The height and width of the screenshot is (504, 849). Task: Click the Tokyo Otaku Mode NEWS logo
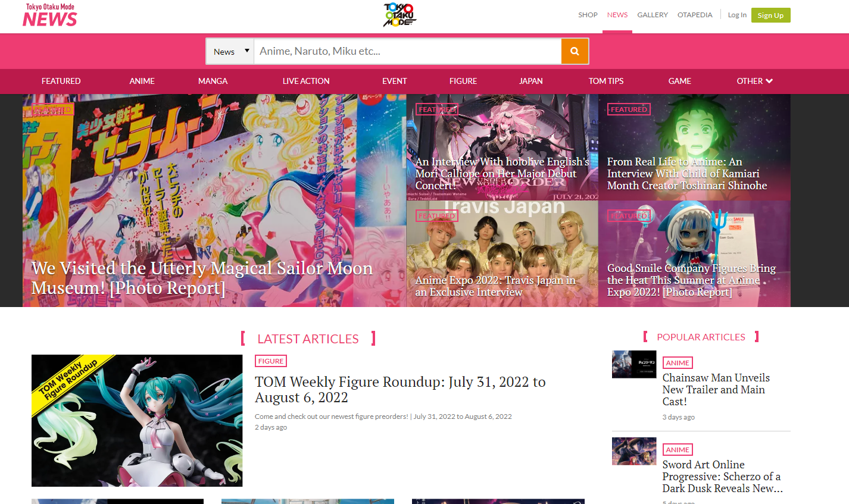coord(50,15)
